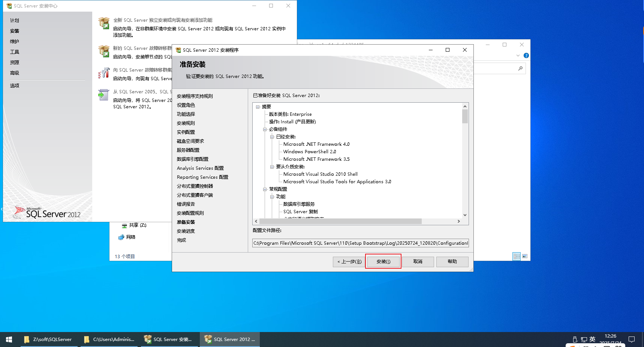Click the new standalone installation box icon
The height and width of the screenshot is (347, 644).
(104, 23)
